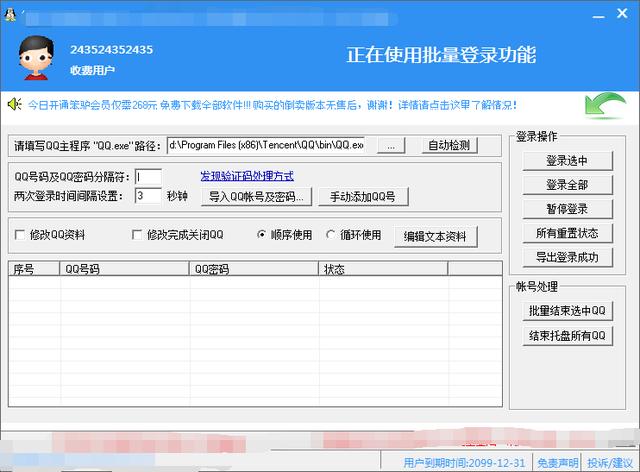The width and height of the screenshot is (640, 472).
Task: Close the batch login window
Action: [622, 14]
